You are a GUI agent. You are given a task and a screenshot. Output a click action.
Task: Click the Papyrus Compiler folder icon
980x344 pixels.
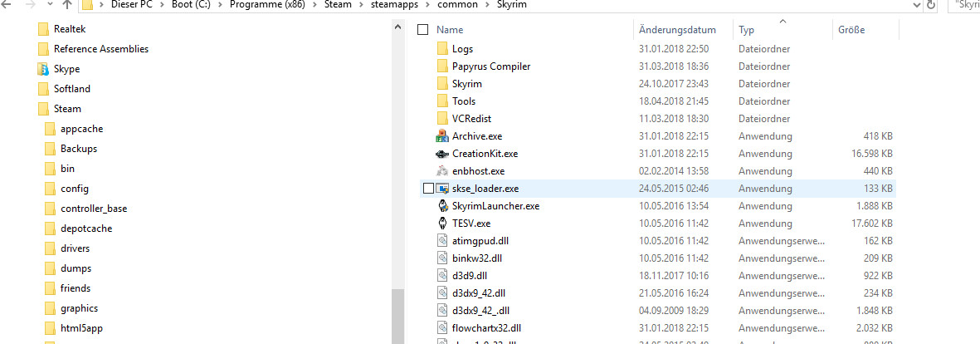[441, 66]
